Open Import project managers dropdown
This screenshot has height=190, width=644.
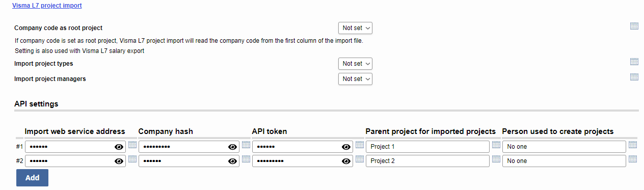pyautogui.click(x=355, y=79)
